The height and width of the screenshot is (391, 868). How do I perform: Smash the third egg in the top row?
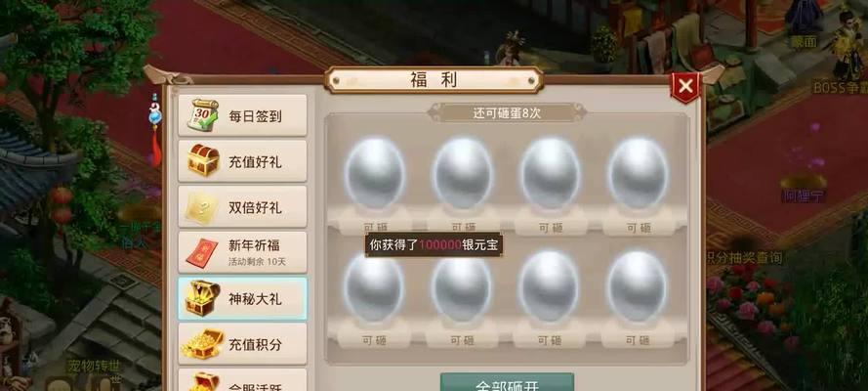coord(551,173)
